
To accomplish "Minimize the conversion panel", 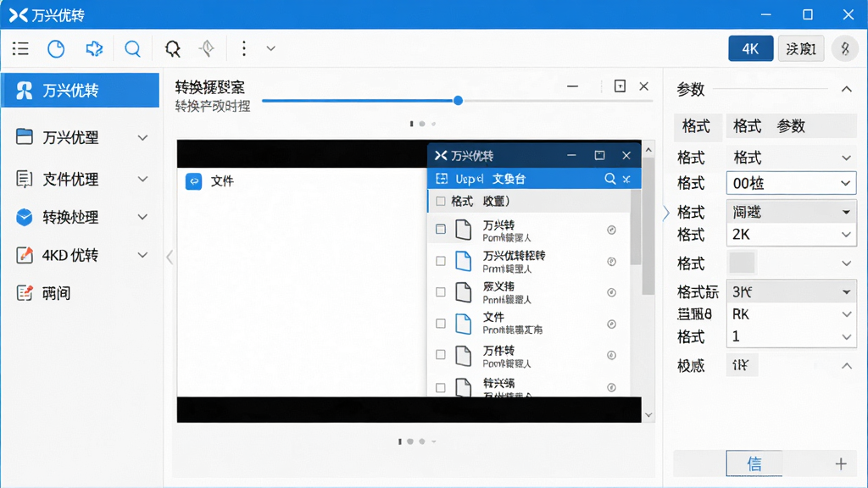I will point(572,87).
